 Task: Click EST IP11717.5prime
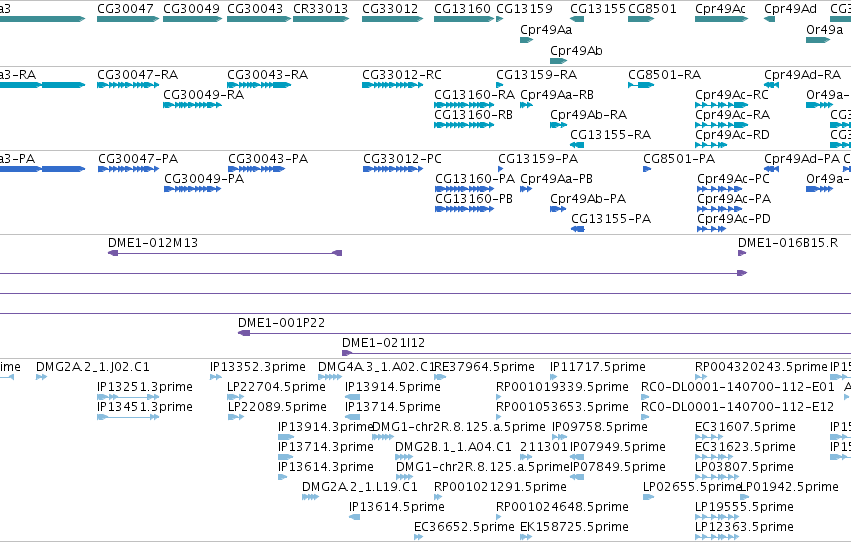(x=554, y=377)
